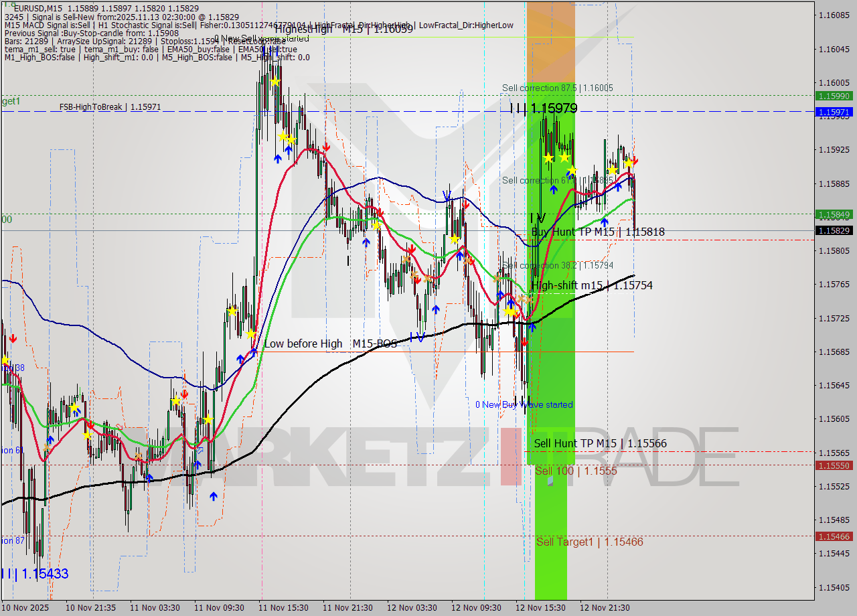857x616 pixels.
Task: Select the red down arrow at far-left edge
Action: pos(13,338)
